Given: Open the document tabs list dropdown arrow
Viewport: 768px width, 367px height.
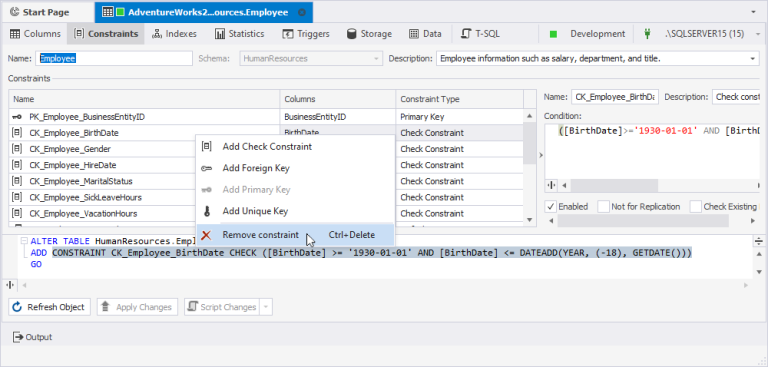Looking at the screenshot, I should (753, 11).
